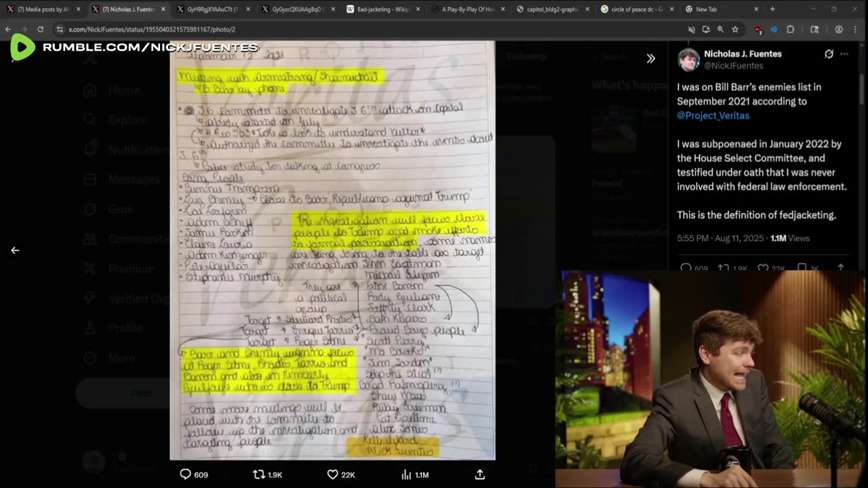
Task: Open view analytics icon showing 1.1M
Action: coord(406,474)
